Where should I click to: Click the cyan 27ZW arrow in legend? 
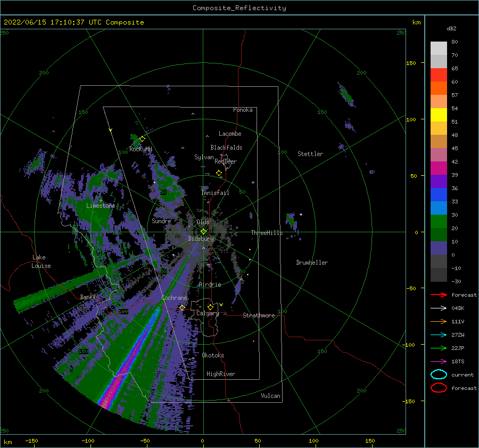pyautogui.click(x=439, y=335)
